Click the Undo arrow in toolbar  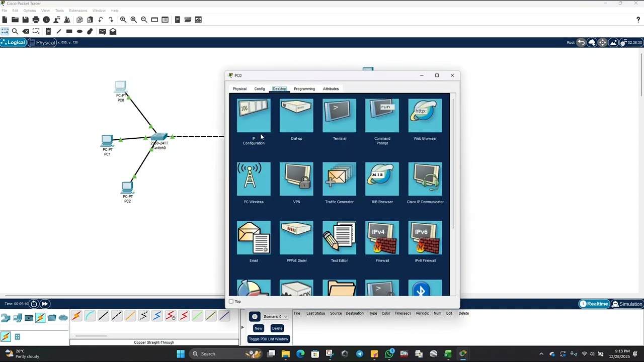pos(101,20)
